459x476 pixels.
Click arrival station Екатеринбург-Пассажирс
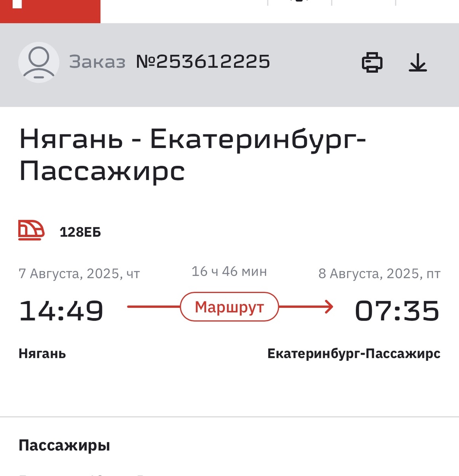coord(353,353)
